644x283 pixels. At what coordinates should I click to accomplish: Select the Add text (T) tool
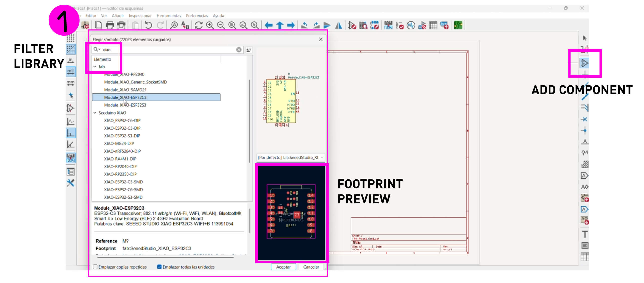[585, 234]
